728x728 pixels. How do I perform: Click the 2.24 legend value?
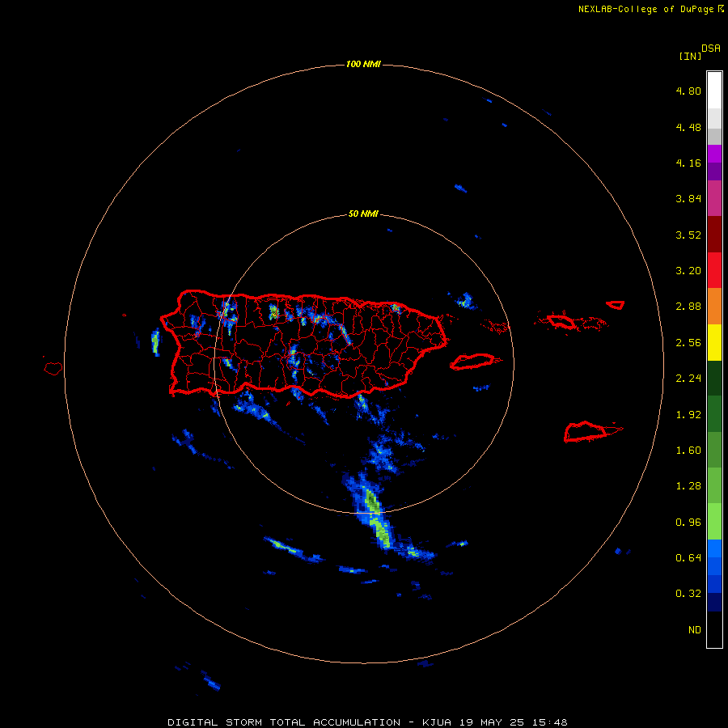point(688,379)
